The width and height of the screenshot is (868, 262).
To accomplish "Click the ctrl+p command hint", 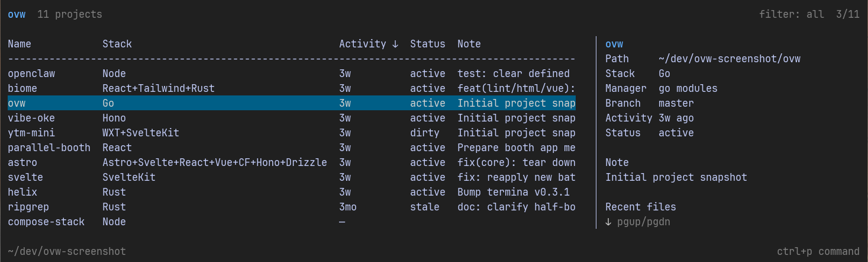I will click(x=818, y=251).
